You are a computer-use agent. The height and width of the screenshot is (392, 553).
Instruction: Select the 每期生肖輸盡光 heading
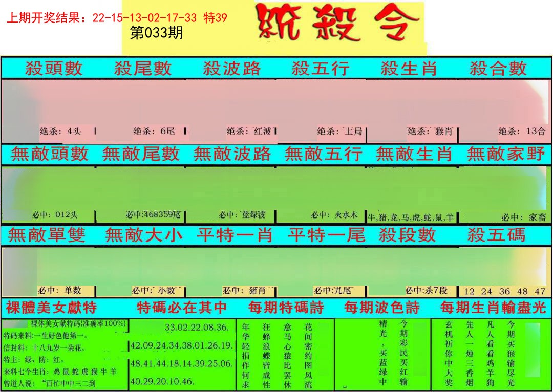click(495, 308)
